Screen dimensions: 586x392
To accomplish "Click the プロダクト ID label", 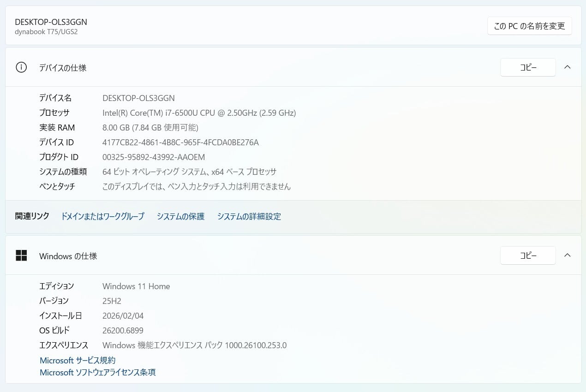I will (59, 157).
